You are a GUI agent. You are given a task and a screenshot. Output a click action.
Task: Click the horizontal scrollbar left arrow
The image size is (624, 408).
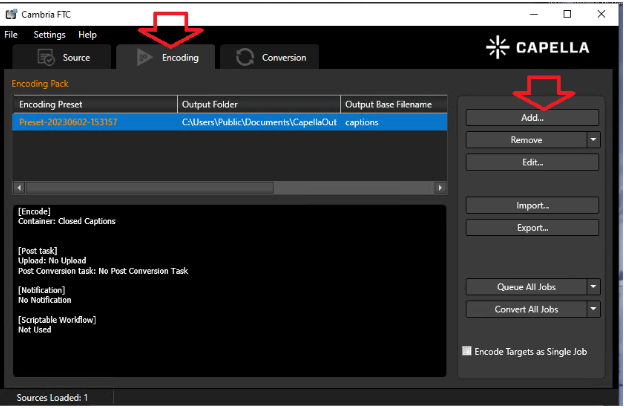tap(19, 187)
